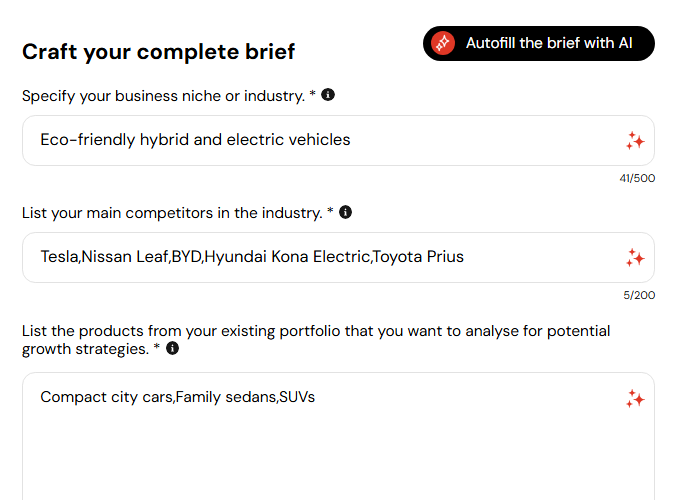The image size is (676, 500).
Task: Click AI sparkle icon in products portfolio field
Action: (635, 399)
